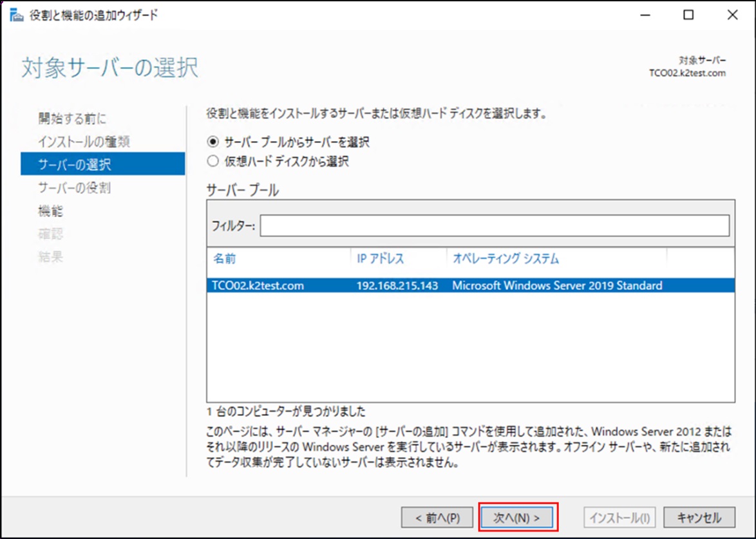
Task: Jump to サーバーの役割 step in sidebar
Action: (75, 188)
